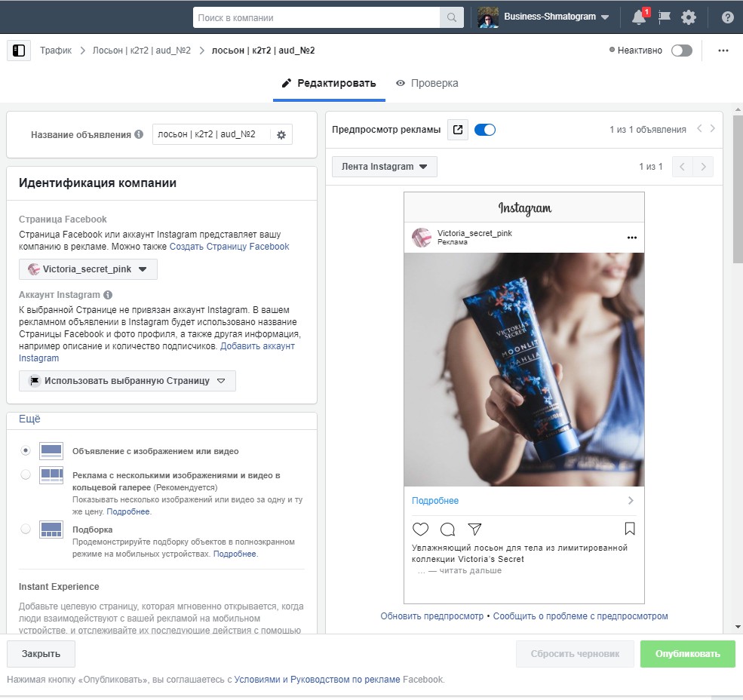This screenshot has width=743, height=700.
Task: Toggle the Неактивно ad status switch
Action: point(681,51)
